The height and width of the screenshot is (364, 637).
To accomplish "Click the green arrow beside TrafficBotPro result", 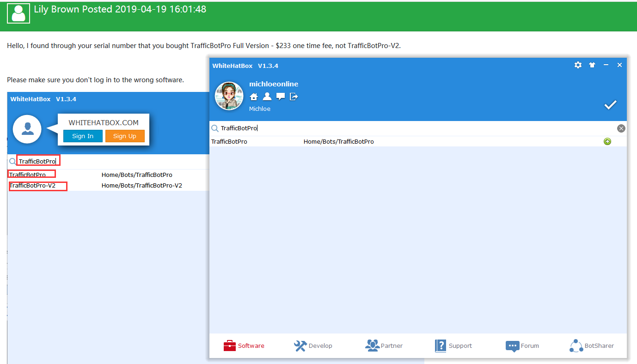I will pyautogui.click(x=607, y=142).
